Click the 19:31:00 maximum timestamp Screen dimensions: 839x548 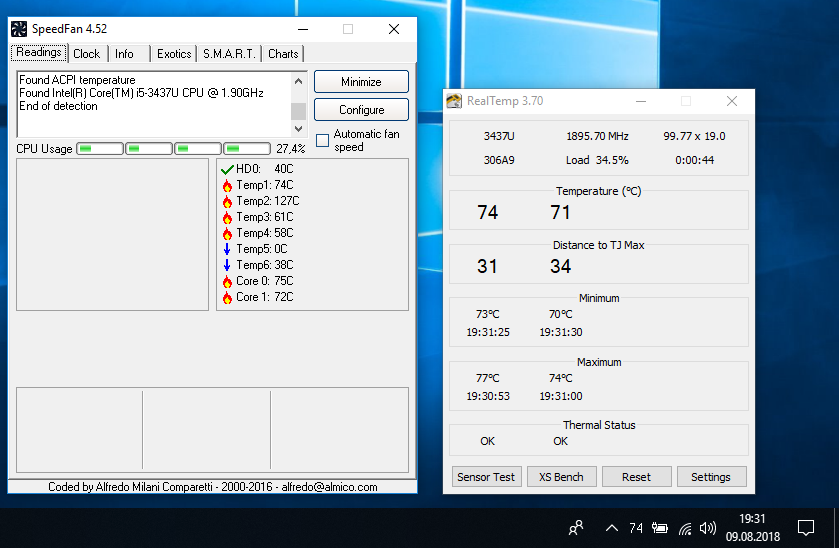[x=561, y=397]
